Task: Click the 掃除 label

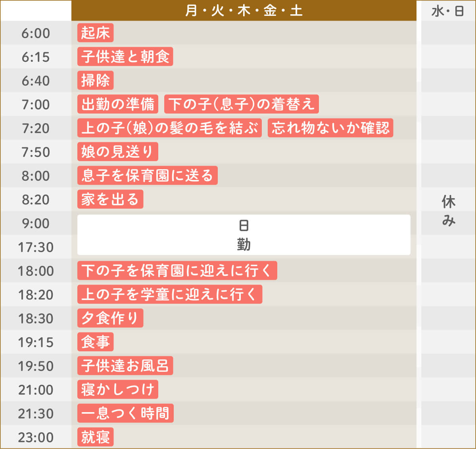Action: click(x=96, y=80)
